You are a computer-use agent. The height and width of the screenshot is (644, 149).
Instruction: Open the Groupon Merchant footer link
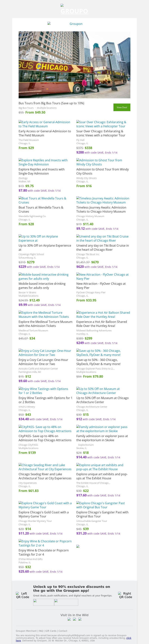click(26, 631)
